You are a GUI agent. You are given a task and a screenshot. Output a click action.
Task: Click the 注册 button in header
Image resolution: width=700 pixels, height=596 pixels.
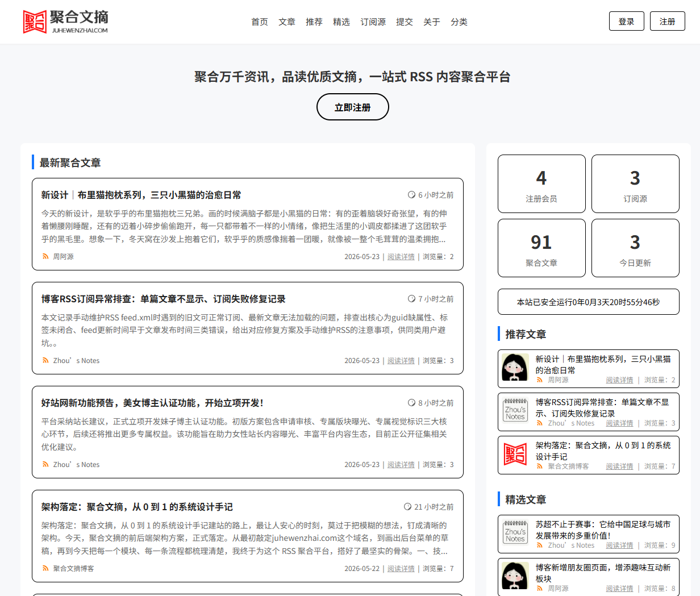(x=667, y=22)
